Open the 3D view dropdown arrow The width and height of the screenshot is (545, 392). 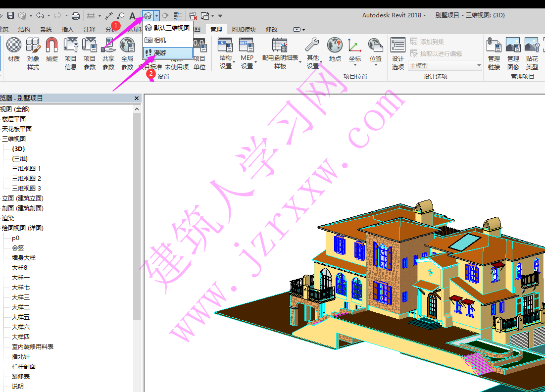coord(157,16)
